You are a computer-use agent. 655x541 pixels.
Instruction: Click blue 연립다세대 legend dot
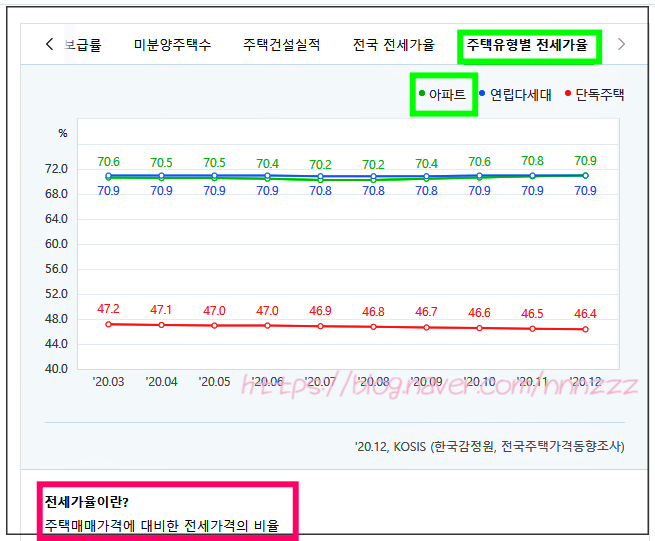tap(482, 93)
